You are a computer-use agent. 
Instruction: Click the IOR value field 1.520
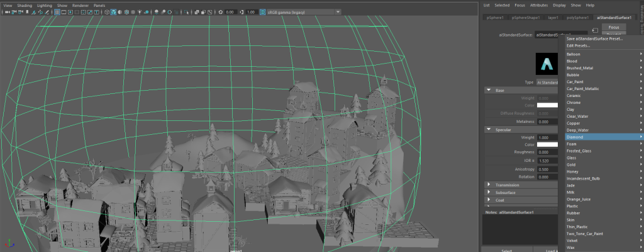click(x=548, y=161)
